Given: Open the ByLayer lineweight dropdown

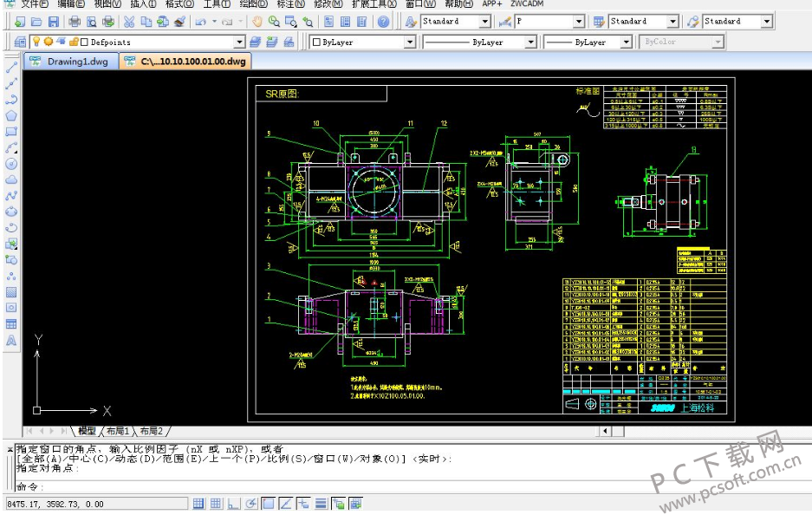Looking at the screenshot, I should (x=626, y=42).
